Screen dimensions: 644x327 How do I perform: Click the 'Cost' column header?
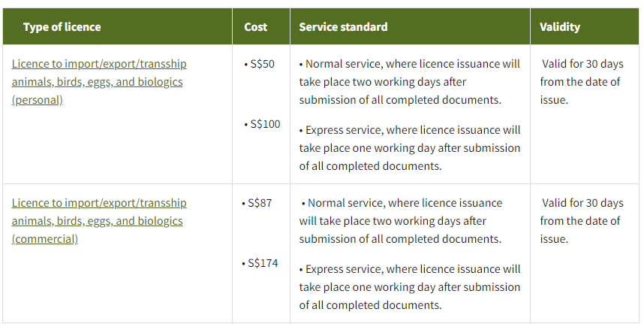[255, 27]
